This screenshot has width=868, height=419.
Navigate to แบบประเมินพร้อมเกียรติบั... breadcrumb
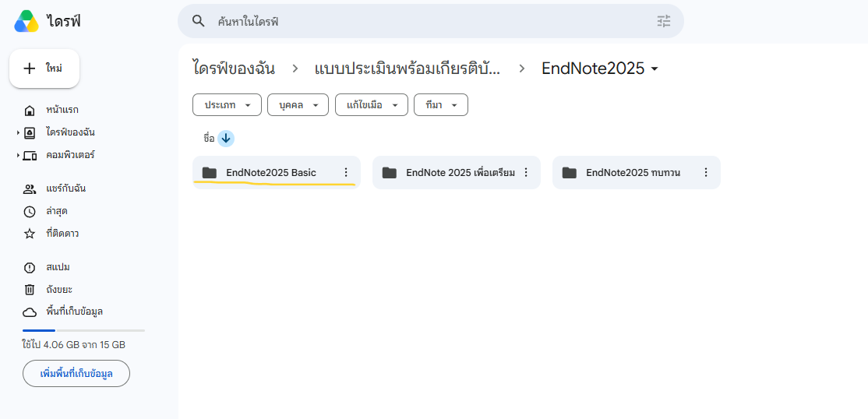pos(407,69)
